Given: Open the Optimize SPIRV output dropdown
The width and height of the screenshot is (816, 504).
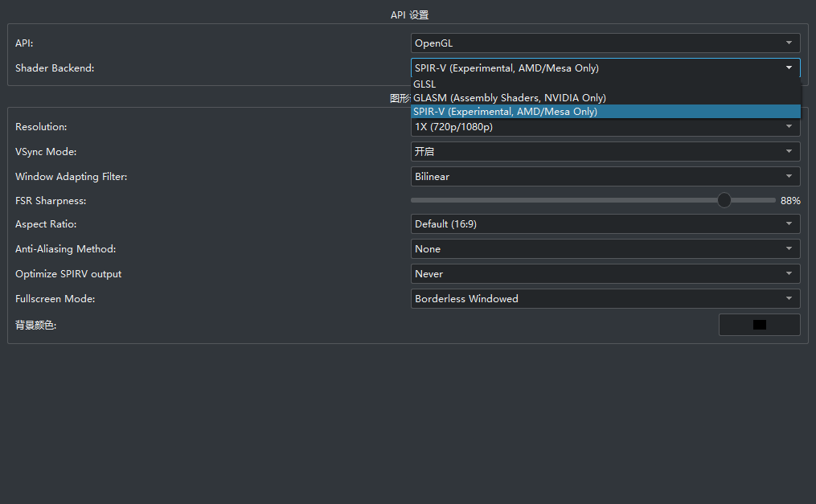Looking at the screenshot, I should tap(605, 274).
